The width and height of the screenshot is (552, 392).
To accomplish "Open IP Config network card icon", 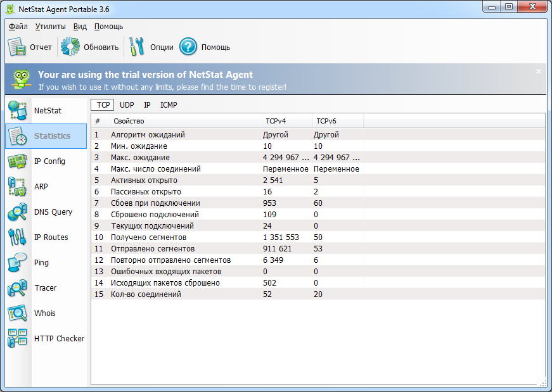I will coord(18,161).
